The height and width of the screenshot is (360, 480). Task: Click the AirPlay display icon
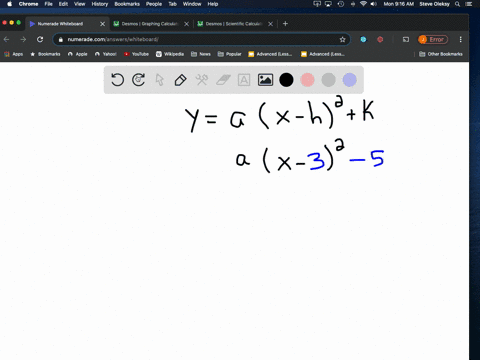point(329,4)
